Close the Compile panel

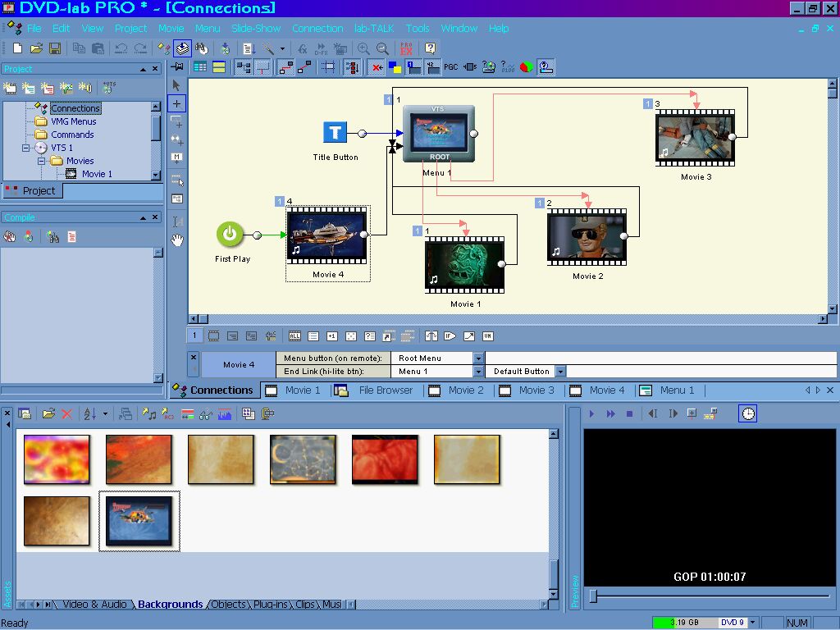coord(155,217)
